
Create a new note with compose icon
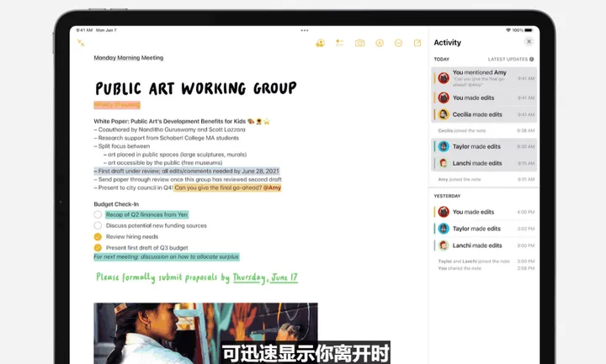417,43
